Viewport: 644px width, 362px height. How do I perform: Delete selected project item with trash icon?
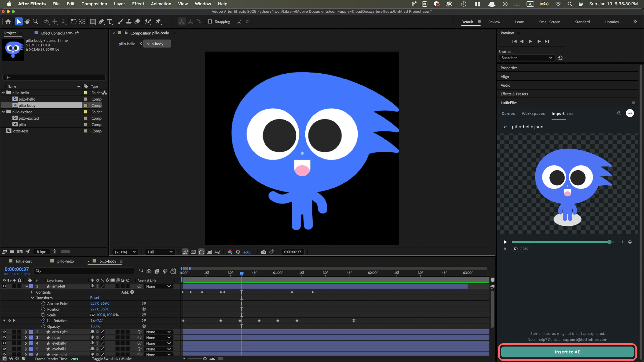click(54, 252)
